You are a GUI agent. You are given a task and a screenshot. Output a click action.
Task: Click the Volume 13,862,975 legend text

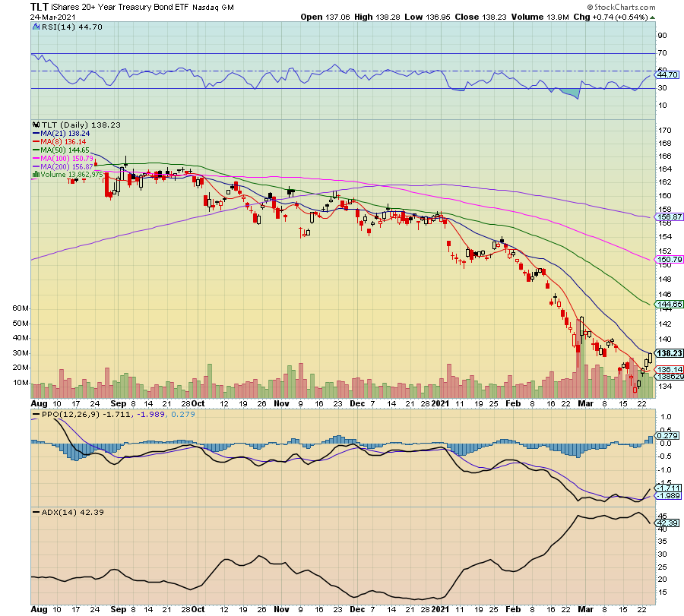point(72,175)
